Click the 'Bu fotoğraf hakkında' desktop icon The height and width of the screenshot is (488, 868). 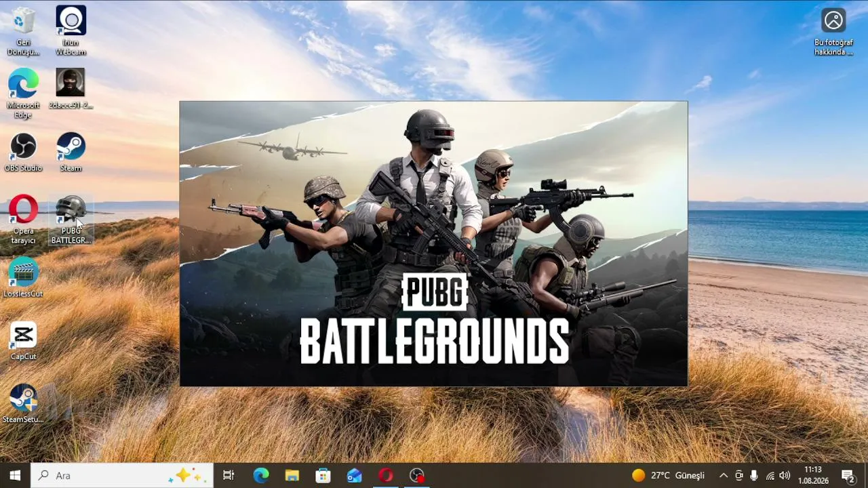tap(833, 32)
